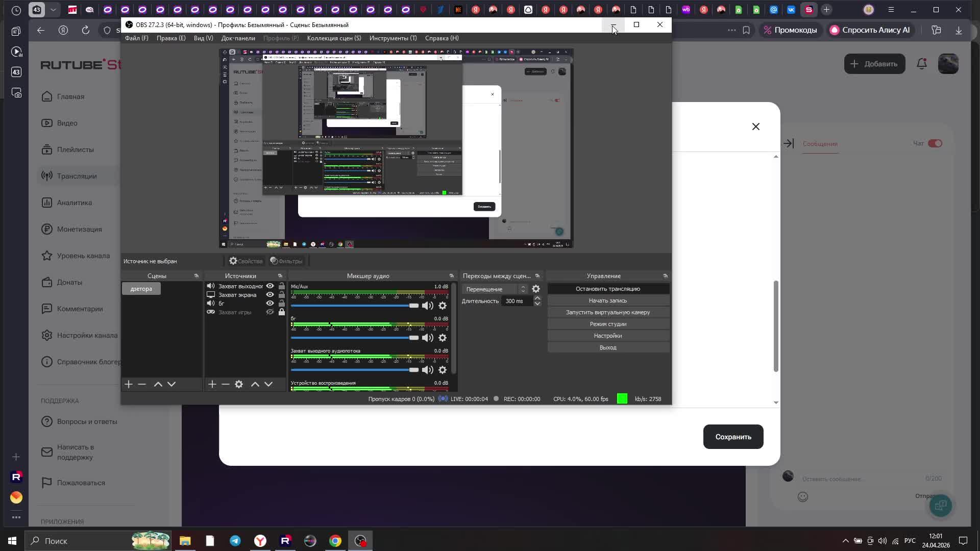980x551 pixels.
Task: Click the Сохранить button
Action: (733, 437)
